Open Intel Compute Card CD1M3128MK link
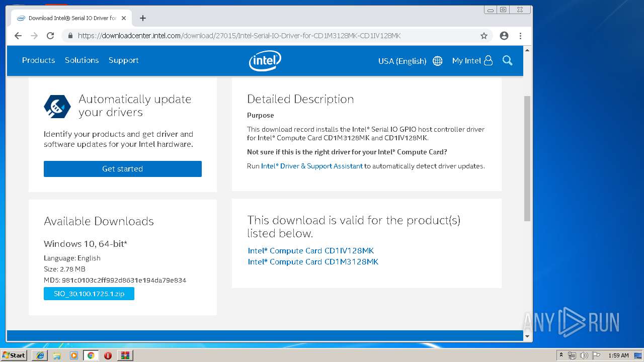Screen dimensions: 644x362 [x=313, y=262]
